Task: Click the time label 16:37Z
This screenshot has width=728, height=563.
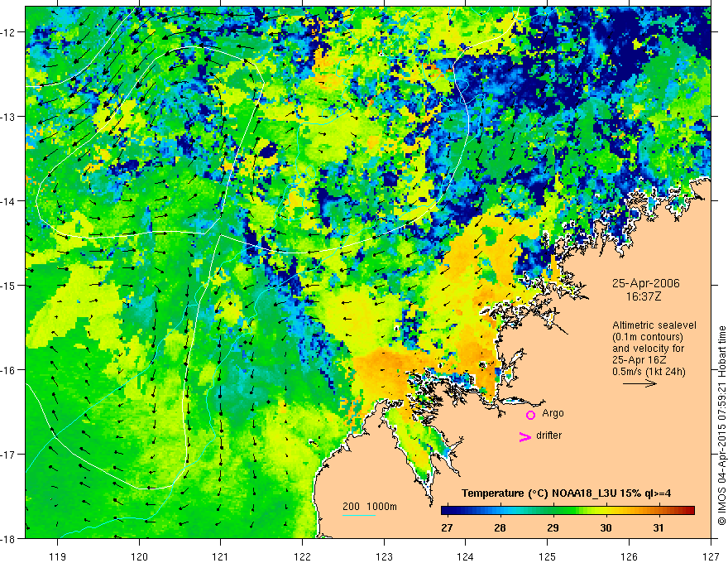Action: 643,296
